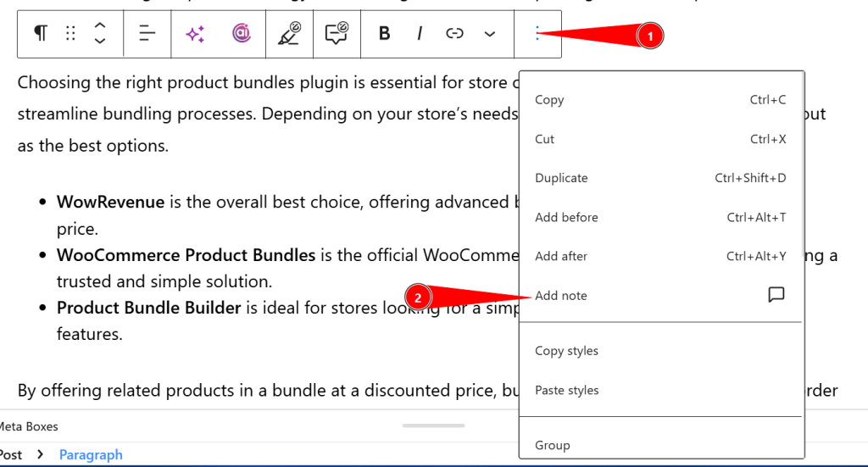
Task: Click paragraph starting 'By offering related products'
Action: (x=269, y=391)
